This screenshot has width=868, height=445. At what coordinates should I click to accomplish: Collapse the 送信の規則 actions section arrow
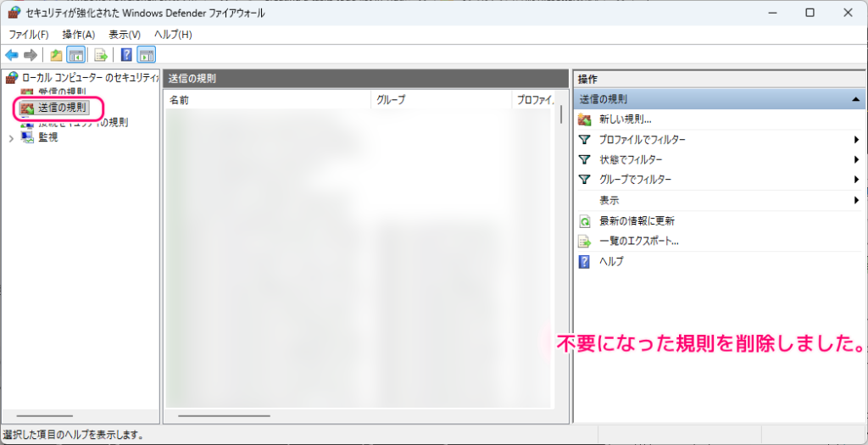(856, 99)
